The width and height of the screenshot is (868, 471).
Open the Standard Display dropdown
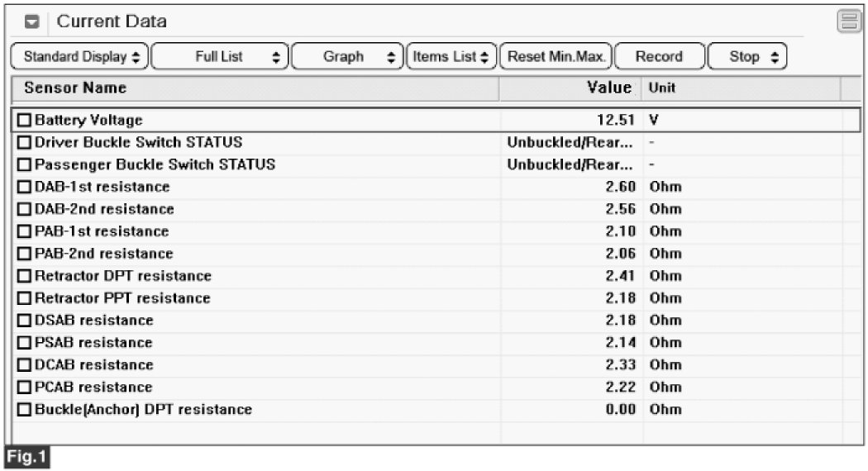click(x=80, y=57)
